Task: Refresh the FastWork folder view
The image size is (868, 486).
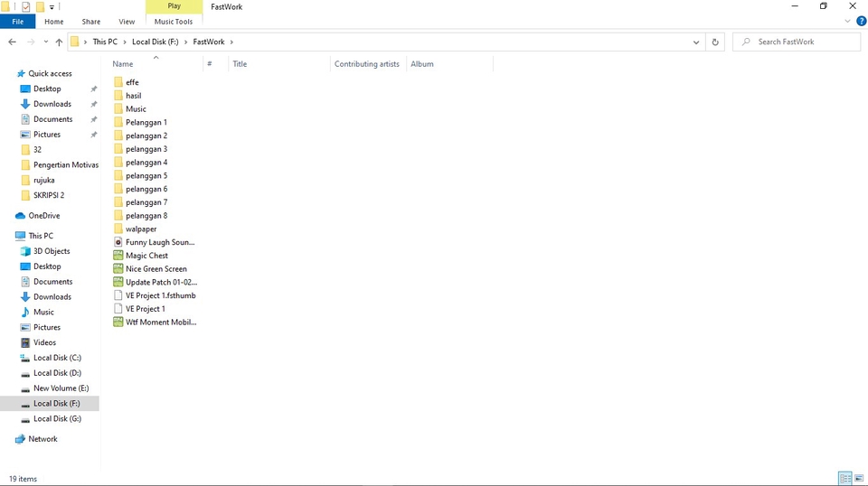Action: point(714,42)
